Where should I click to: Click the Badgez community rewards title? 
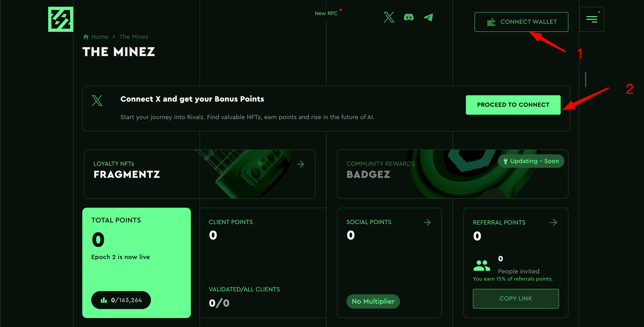coord(368,174)
